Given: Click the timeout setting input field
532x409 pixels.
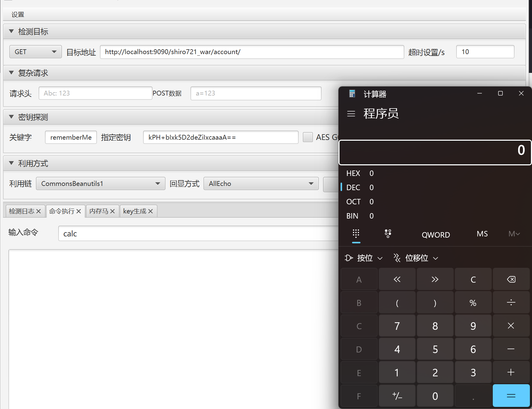Looking at the screenshot, I should pos(485,52).
